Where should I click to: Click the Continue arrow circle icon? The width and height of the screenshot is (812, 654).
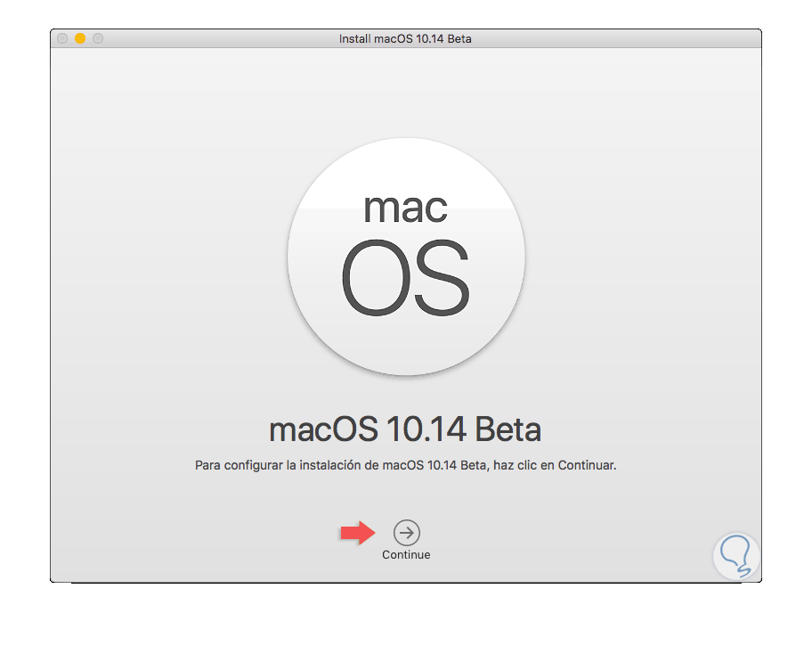point(407,532)
